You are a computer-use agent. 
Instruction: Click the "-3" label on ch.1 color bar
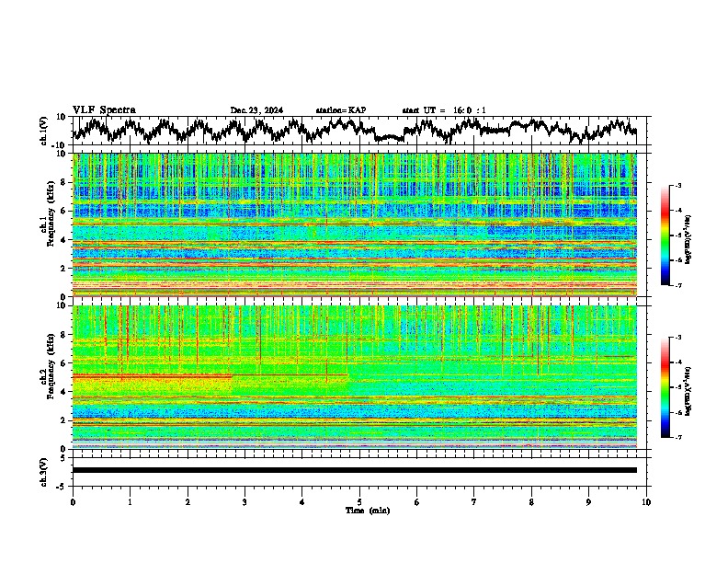pos(677,186)
